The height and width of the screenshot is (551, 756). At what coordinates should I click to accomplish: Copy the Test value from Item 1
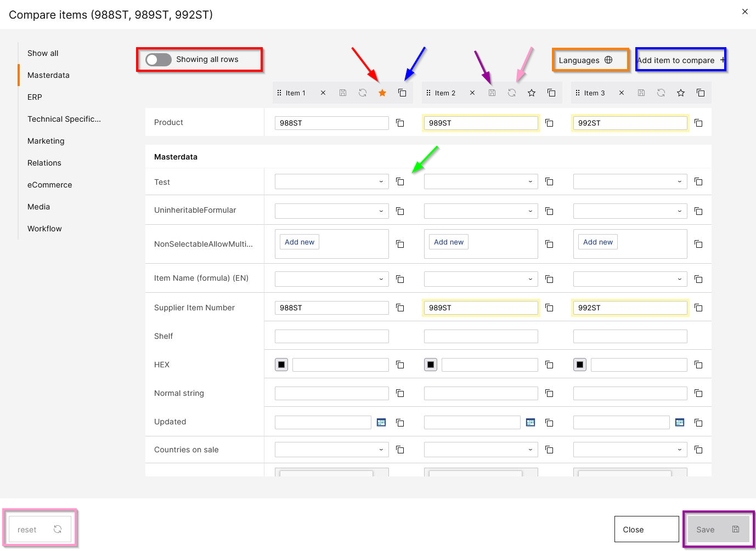pos(400,181)
